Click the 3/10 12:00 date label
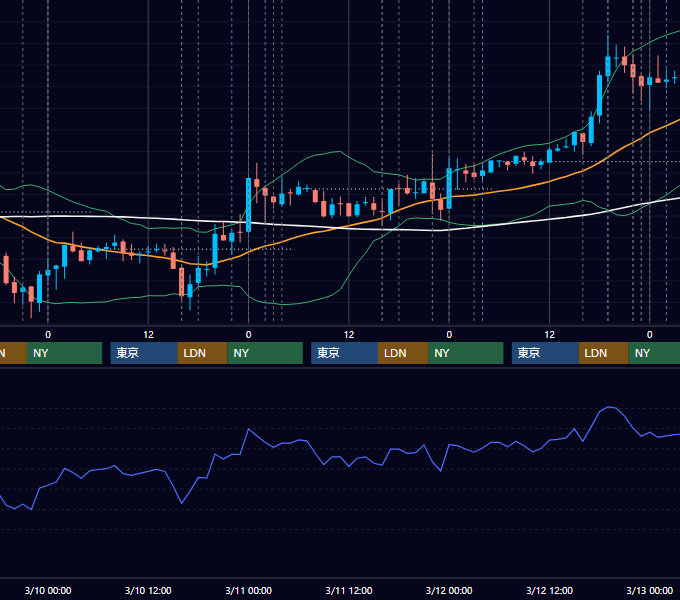The width and height of the screenshot is (680, 600). [148, 590]
